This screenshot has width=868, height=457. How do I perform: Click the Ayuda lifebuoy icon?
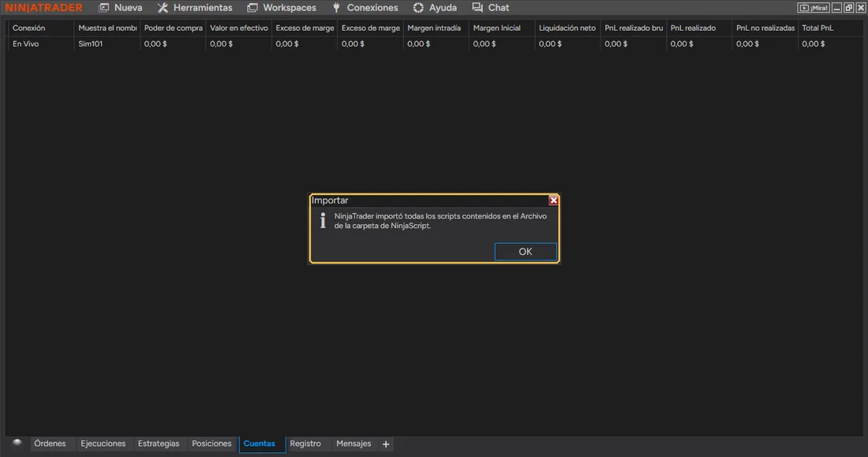[418, 8]
